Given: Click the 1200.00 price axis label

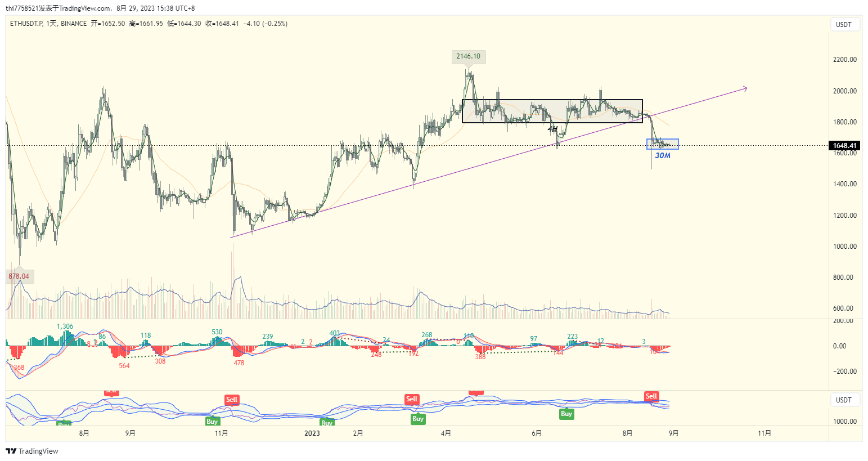Looking at the screenshot, I should coord(845,216).
